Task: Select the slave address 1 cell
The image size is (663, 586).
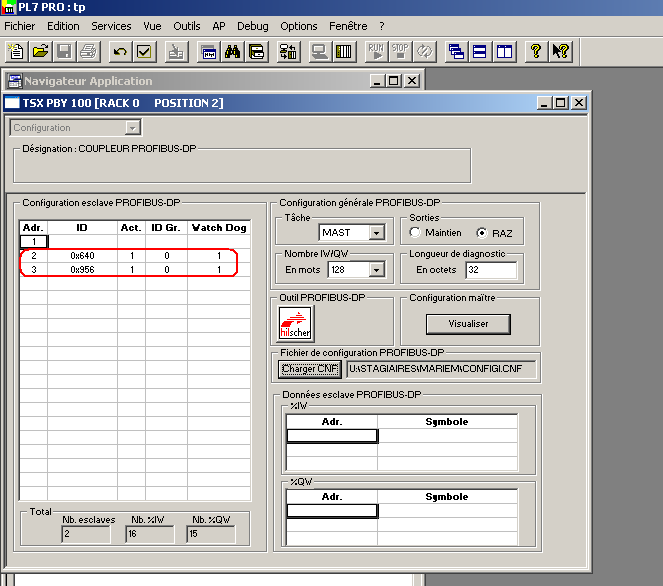Action: tap(34, 242)
